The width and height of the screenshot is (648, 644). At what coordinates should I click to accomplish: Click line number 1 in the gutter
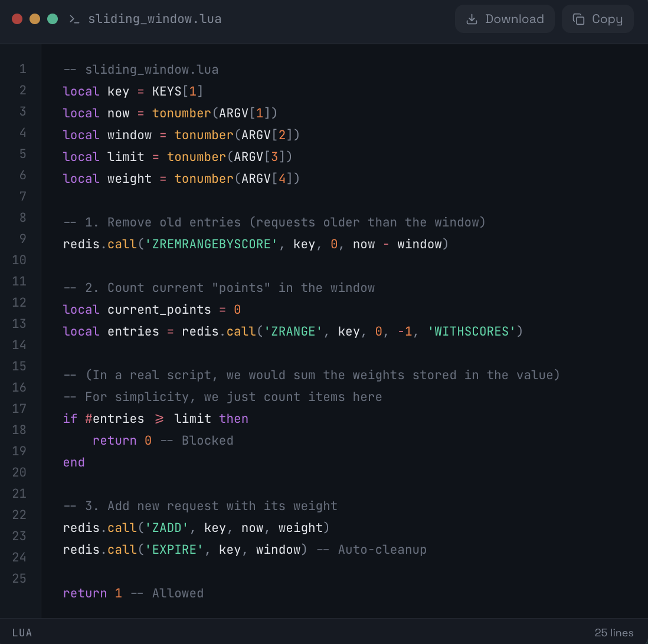(x=22, y=69)
